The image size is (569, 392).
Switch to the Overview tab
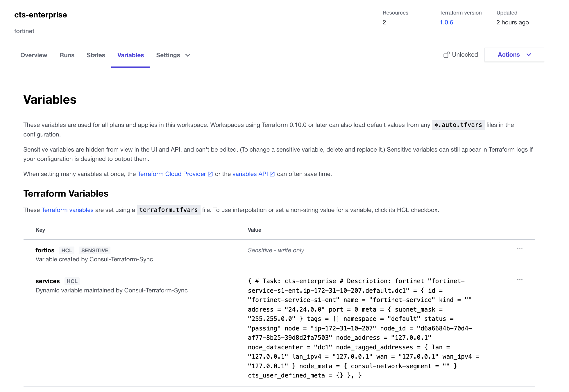click(34, 55)
